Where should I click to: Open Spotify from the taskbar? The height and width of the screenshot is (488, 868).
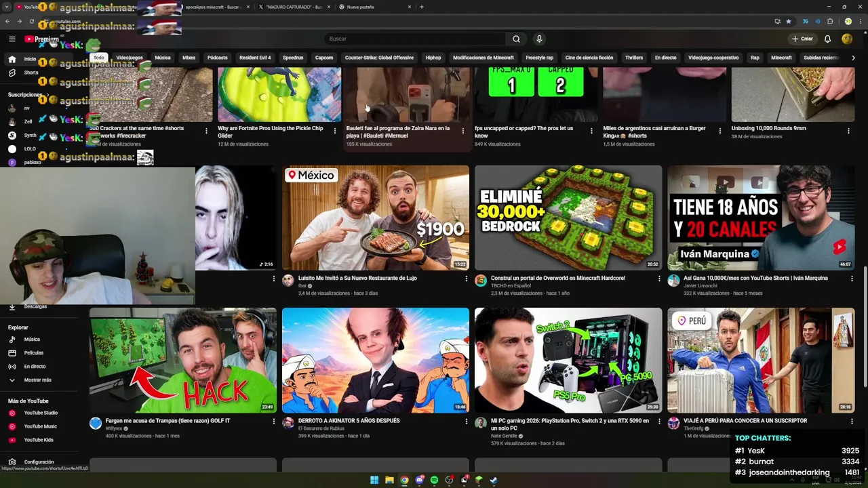434,480
